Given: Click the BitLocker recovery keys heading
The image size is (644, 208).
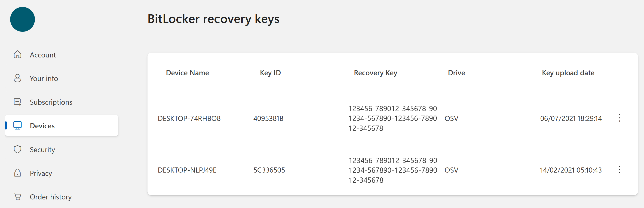Looking at the screenshot, I should 214,19.
